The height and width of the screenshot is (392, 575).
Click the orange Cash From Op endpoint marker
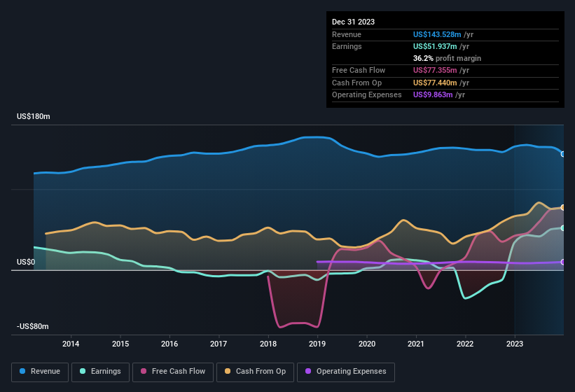[x=563, y=208]
